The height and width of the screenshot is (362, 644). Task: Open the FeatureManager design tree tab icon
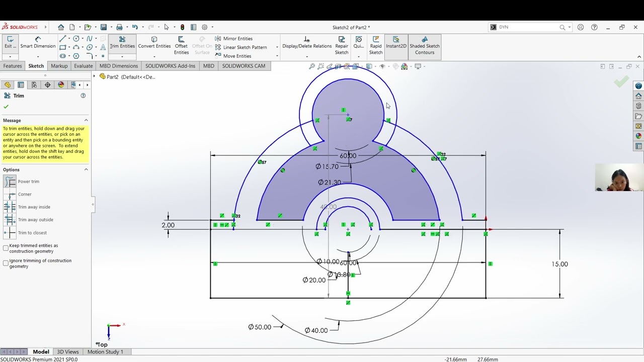click(x=8, y=85)
